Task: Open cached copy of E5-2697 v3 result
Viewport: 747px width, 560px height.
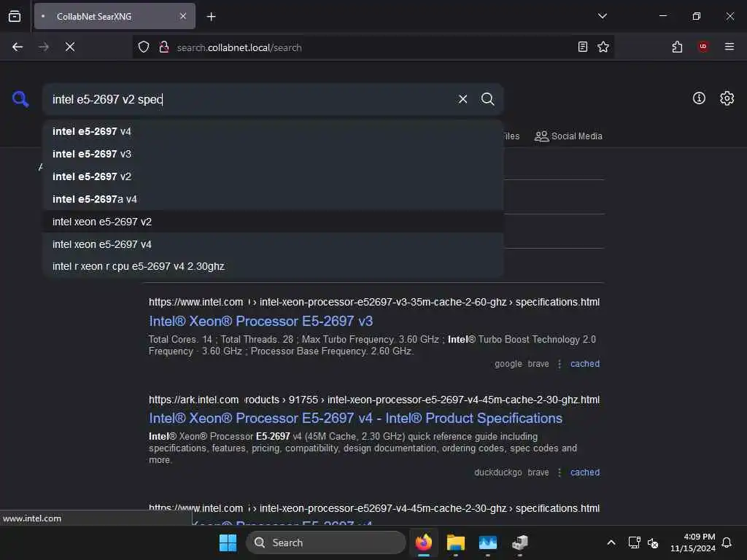Action: pyautogui.click(x=584, y=364)
